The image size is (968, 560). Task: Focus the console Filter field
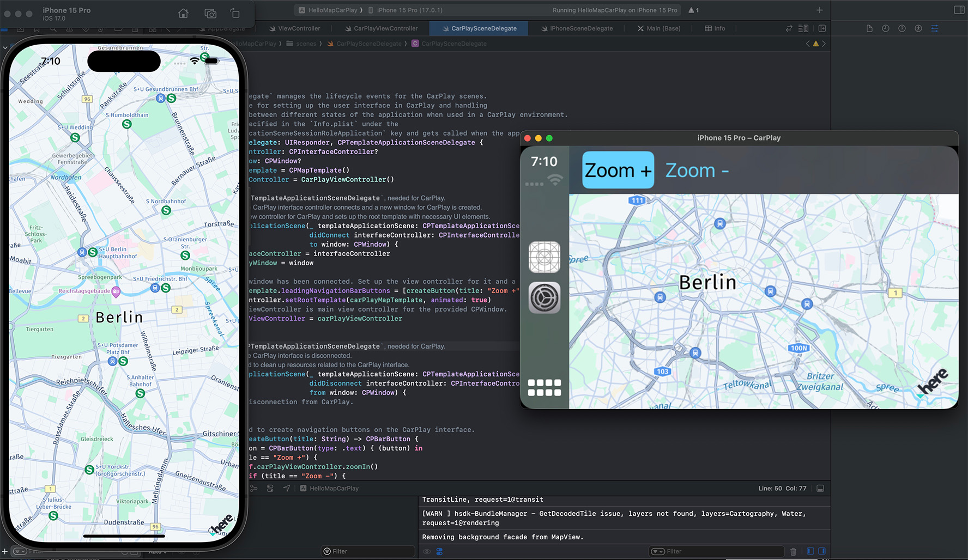[717, 551]
